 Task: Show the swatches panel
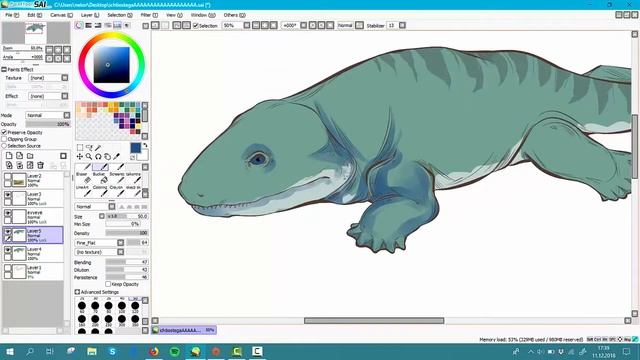click(118, 25)
